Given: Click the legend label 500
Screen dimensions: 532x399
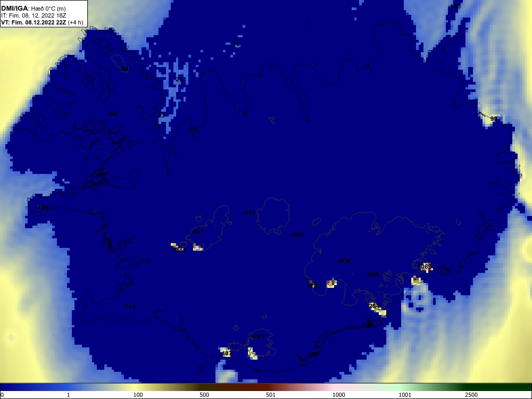Looking at the screenshot, I should 204,395.
